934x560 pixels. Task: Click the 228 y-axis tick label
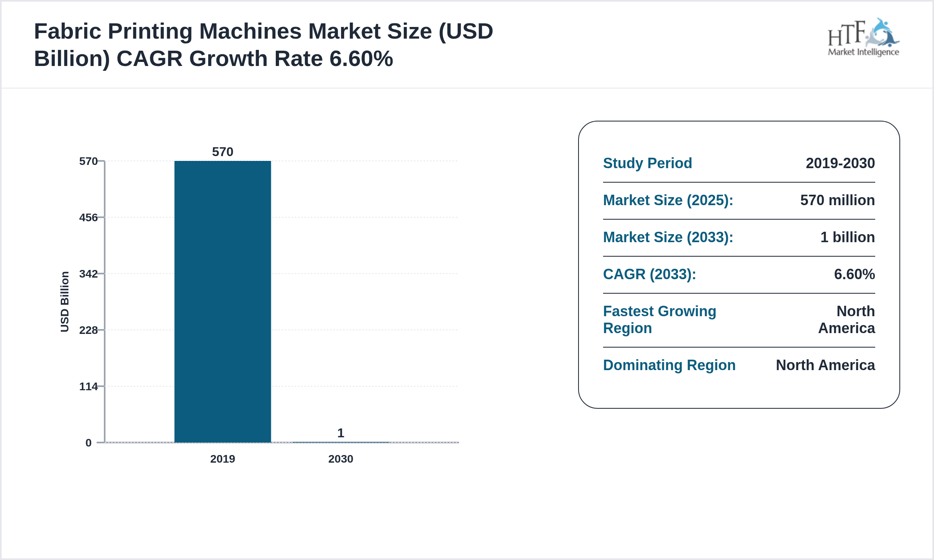(x=89, y=330)
